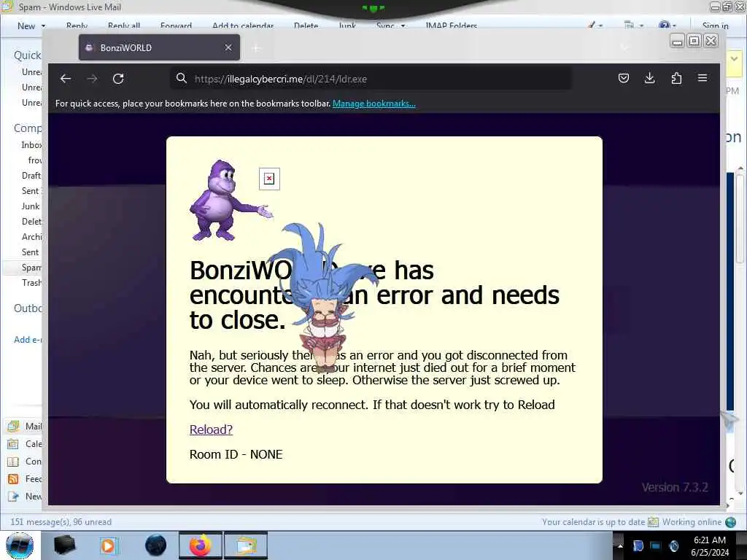The image size is (747, 560).
Task: Open the Firefox hamburger menu
Action: (x=703, y=77)
